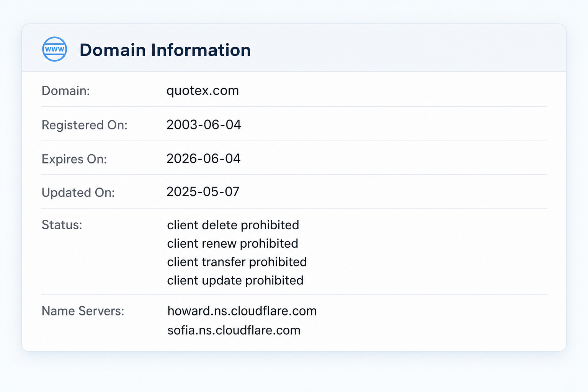Screen dimensions: 588x392
Task: Click the Status: label
Action: (62, 225)
